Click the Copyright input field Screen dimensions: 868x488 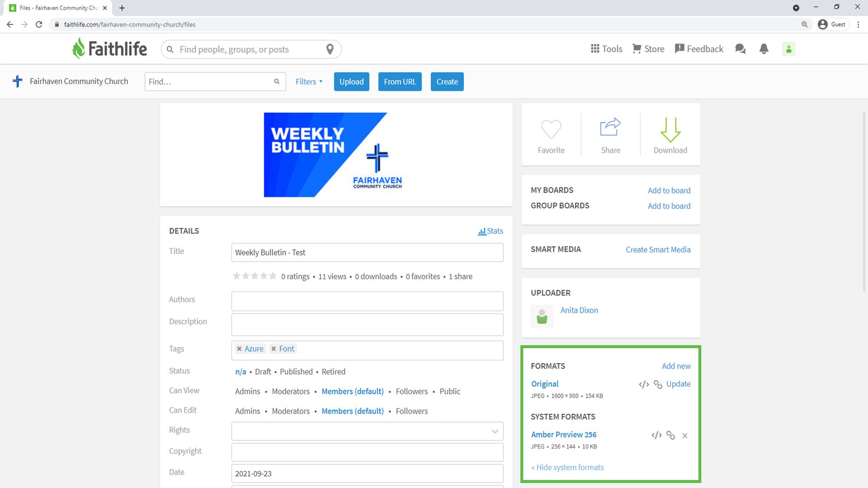(367, 452)
